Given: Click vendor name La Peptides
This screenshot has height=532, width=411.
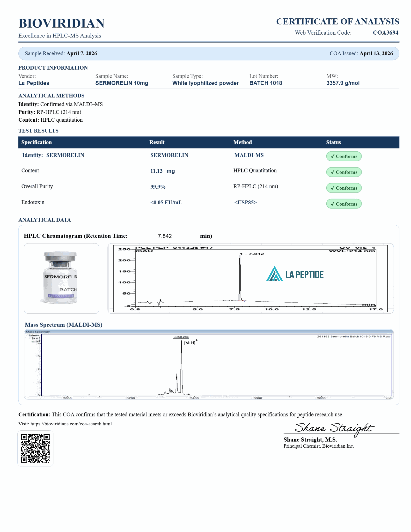Looking at the screenshot, I should (34, 83).
